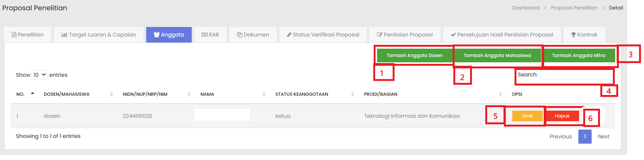This screenshot has height=160, width=644.
Task: Open the Penelitian tab
Action: point(27,35)
